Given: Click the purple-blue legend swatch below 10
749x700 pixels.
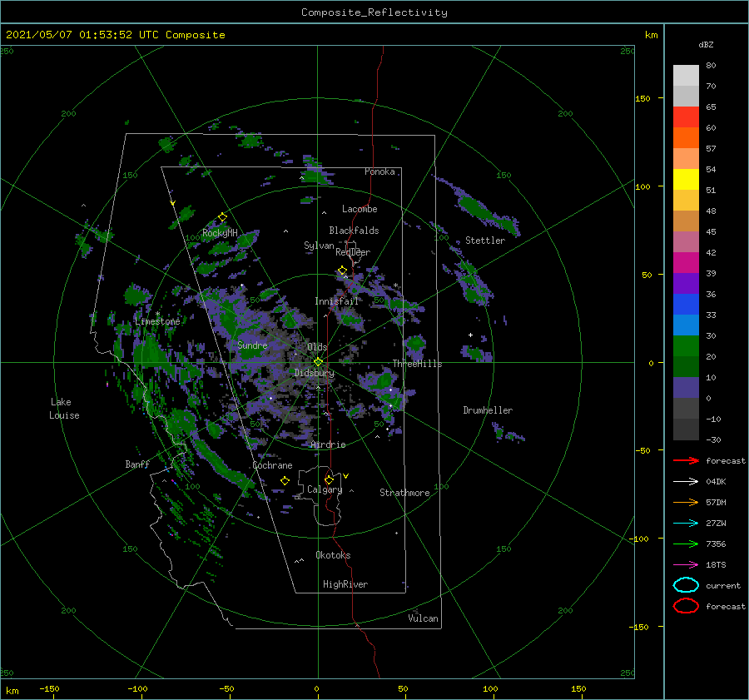Looking at the screenshot, I should point(686,388).
